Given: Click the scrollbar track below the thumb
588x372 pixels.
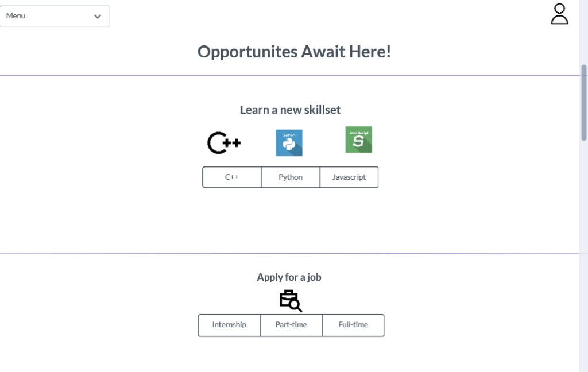Looking at the screenshot, I should (583, 255).
